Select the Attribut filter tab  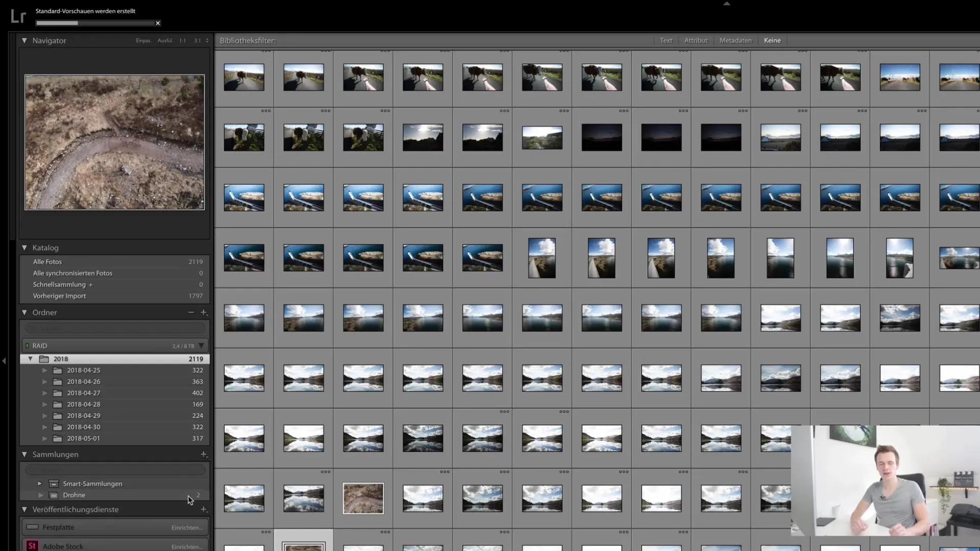695,40
